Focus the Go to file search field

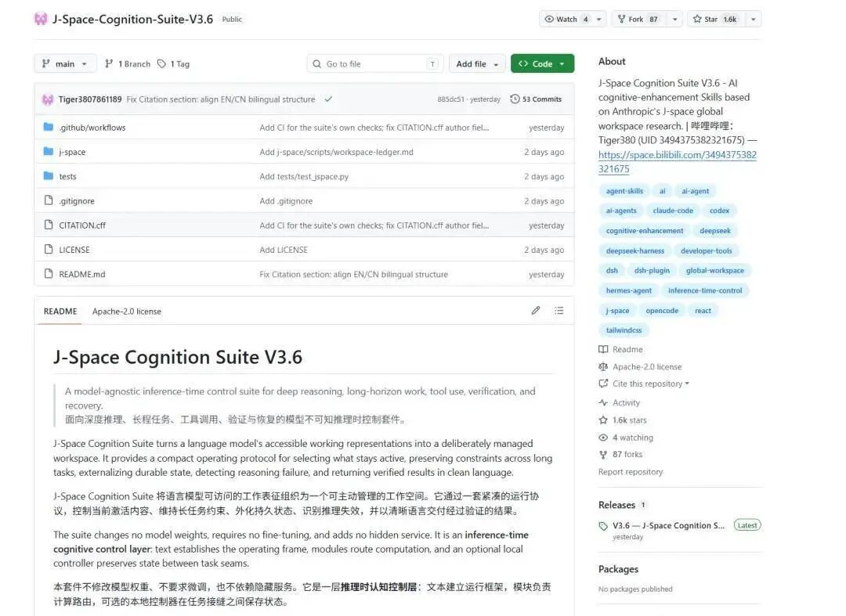pos(375,63)
